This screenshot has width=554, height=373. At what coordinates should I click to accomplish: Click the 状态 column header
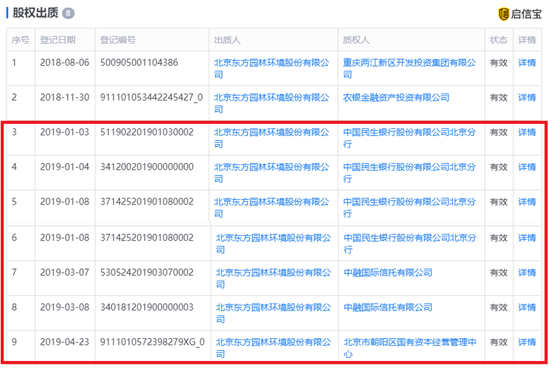[x=499, y=40]
